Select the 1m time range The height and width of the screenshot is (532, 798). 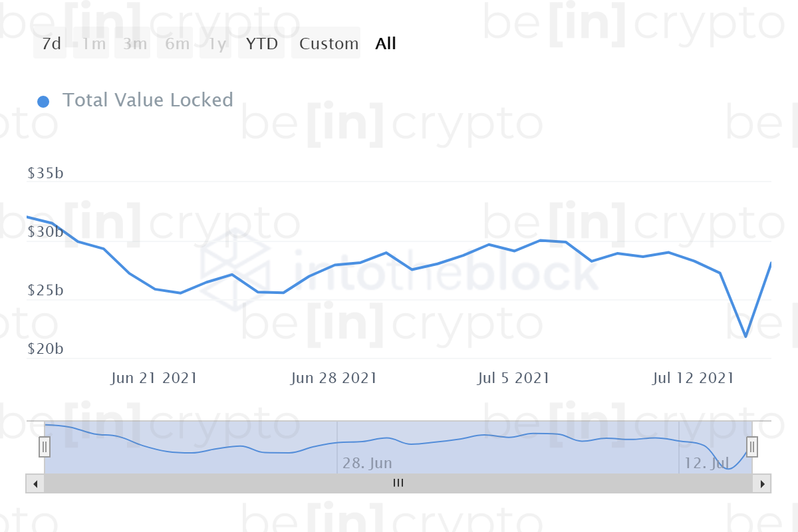coord(94,44)
